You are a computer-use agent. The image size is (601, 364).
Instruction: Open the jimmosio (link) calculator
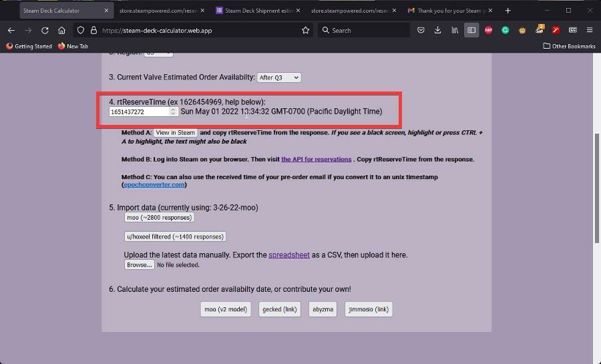369,309
